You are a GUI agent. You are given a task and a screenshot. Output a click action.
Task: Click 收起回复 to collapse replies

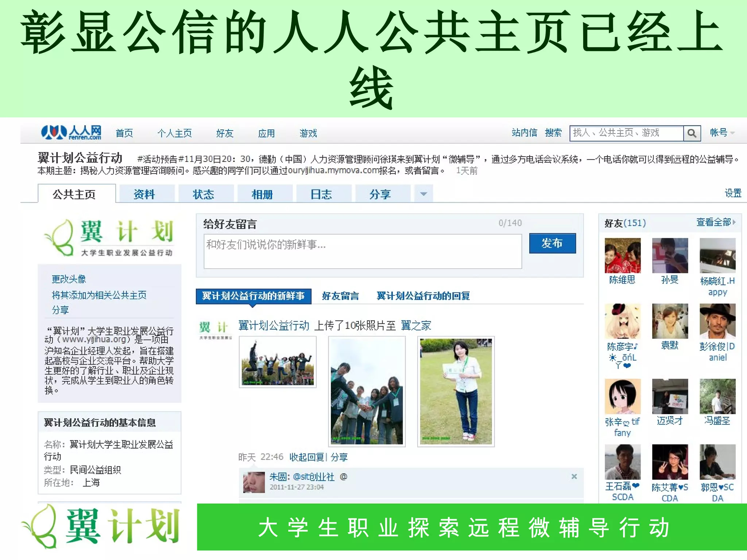307,457
